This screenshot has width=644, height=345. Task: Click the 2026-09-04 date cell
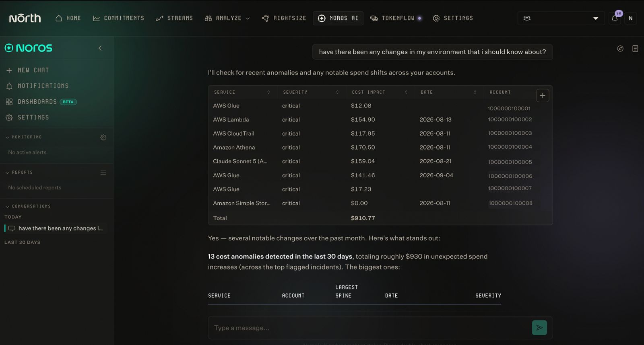pos(436,175)
